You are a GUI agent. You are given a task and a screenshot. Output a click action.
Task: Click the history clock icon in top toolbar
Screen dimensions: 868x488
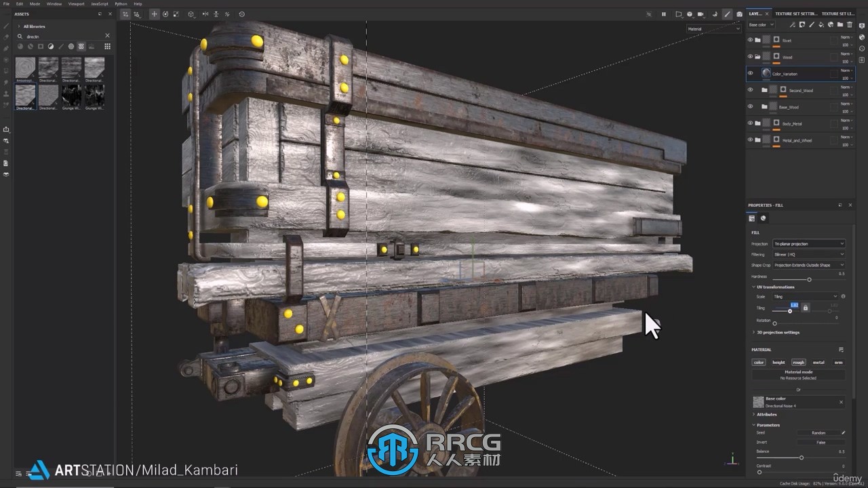[242, 14]
